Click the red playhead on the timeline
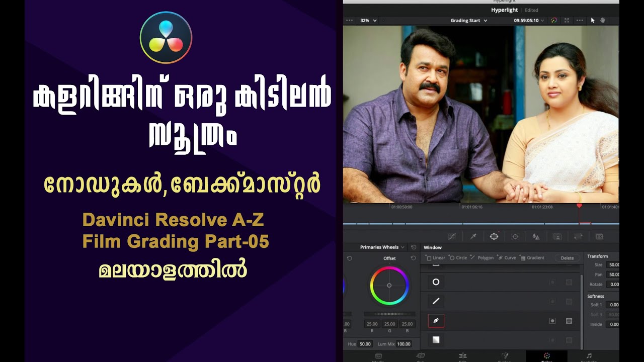The width and height of the screenshot is (644, 362). pos(579,206)
